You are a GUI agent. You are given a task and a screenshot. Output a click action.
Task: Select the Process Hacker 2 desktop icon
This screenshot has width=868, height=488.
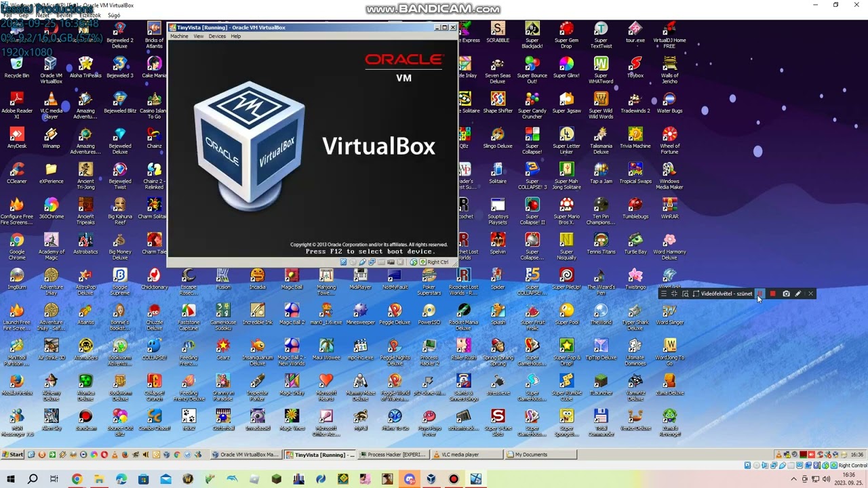coord(429,352)
